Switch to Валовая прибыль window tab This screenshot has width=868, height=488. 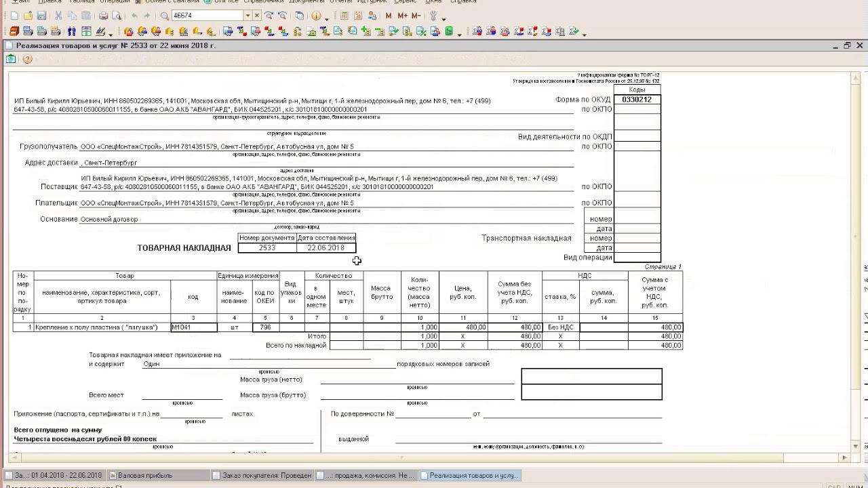click(157, 475)
